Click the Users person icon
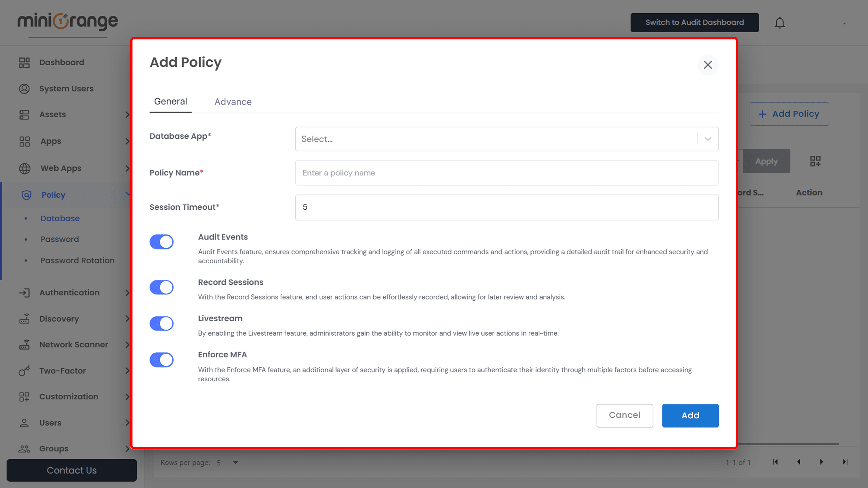The width and height of the screenshot is (868, 488). 24,423
